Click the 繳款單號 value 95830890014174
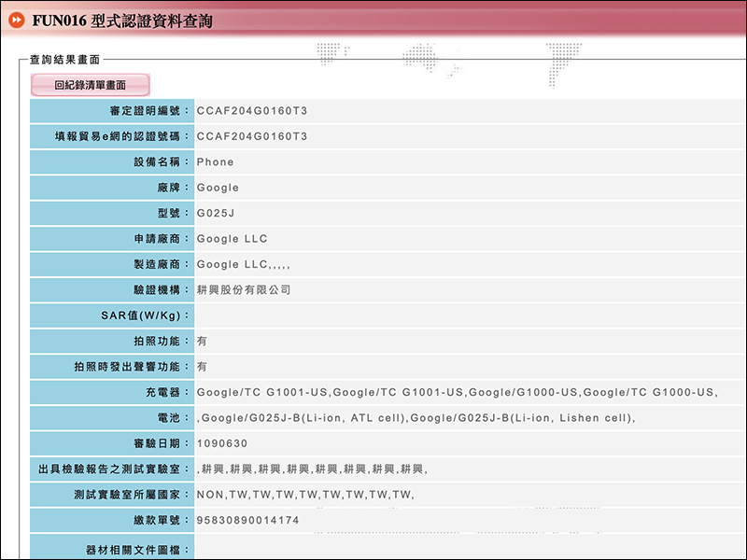 click(247, 521)
